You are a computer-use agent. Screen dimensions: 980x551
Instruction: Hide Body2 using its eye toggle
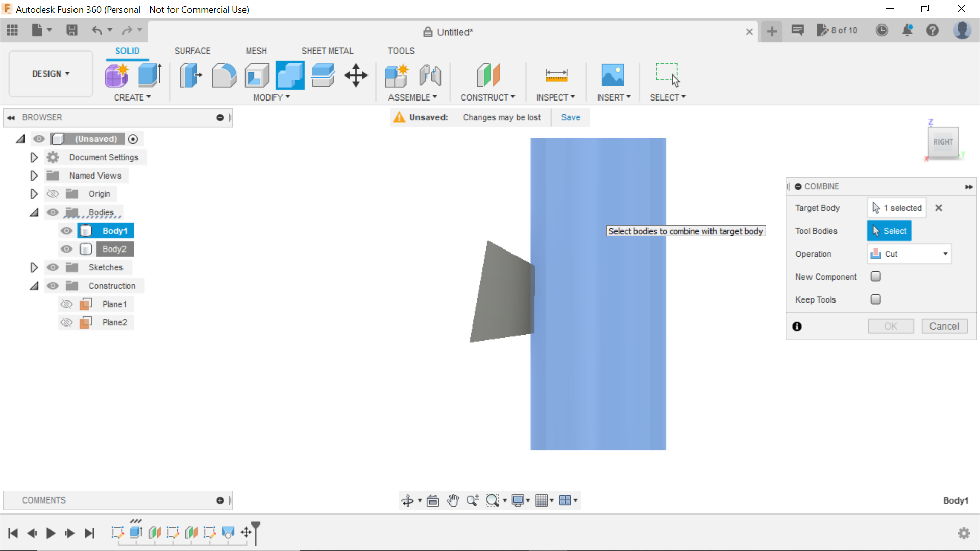[66, 249]
